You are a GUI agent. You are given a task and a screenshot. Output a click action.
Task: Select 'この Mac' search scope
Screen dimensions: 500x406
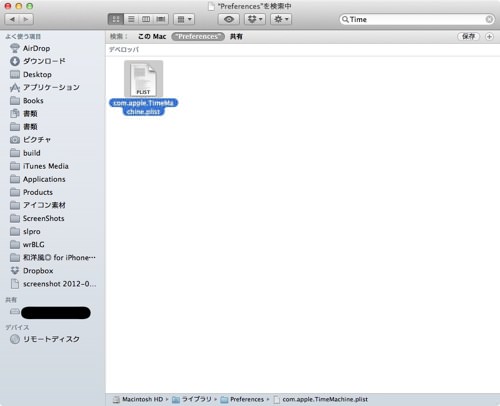(x=152, y=36)
